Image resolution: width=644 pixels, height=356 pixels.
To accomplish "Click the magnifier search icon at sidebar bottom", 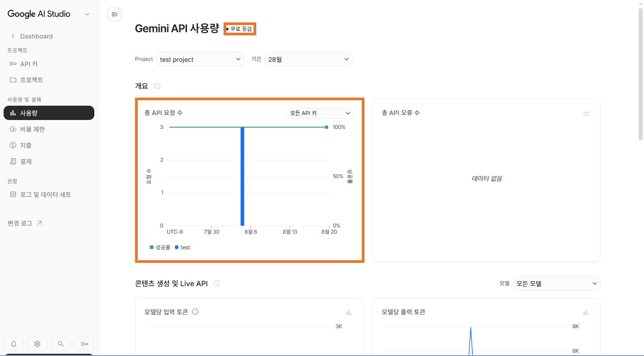I will [x=61, y=344].
